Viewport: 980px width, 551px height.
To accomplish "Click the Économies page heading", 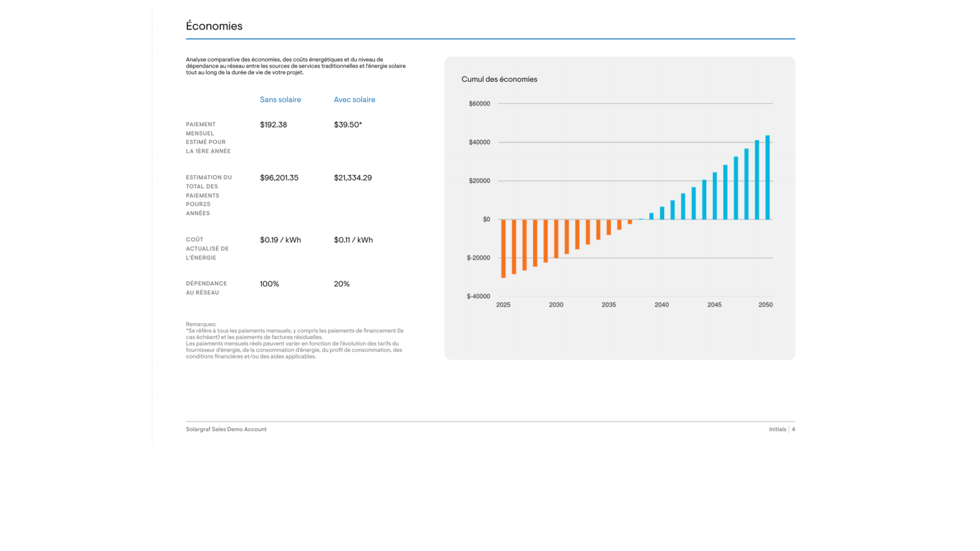I will tap(214, 26).
